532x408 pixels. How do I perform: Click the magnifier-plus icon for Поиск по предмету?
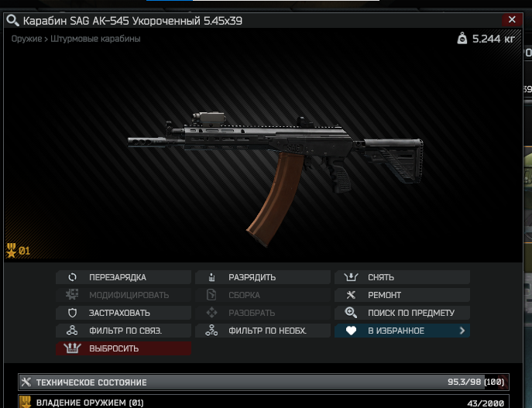351,312
